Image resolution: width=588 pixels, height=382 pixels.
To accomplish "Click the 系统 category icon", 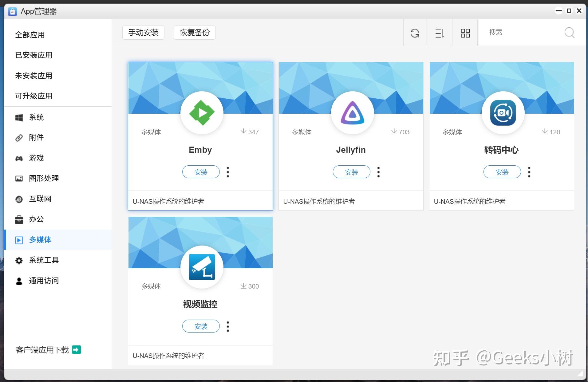I will [19, 117].
